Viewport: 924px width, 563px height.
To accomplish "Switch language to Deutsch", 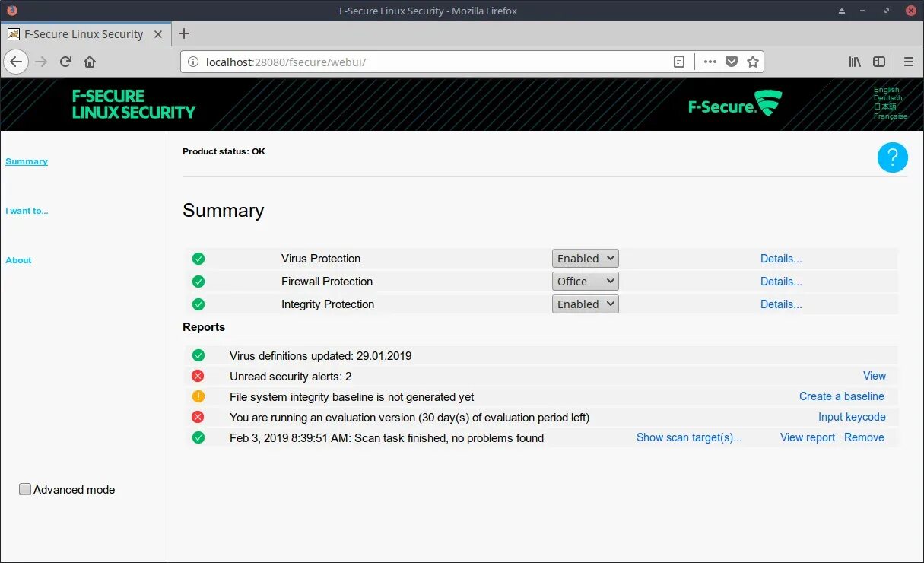I will click(x=888, y=98).
